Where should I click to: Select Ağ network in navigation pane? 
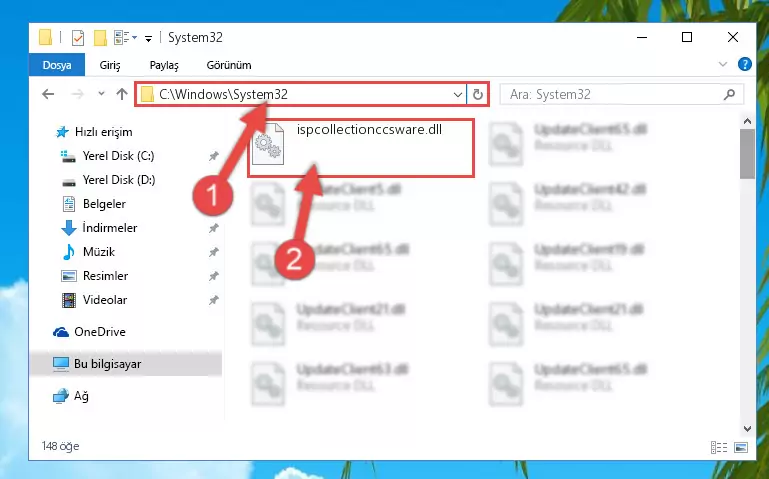(x=81, y=396)
